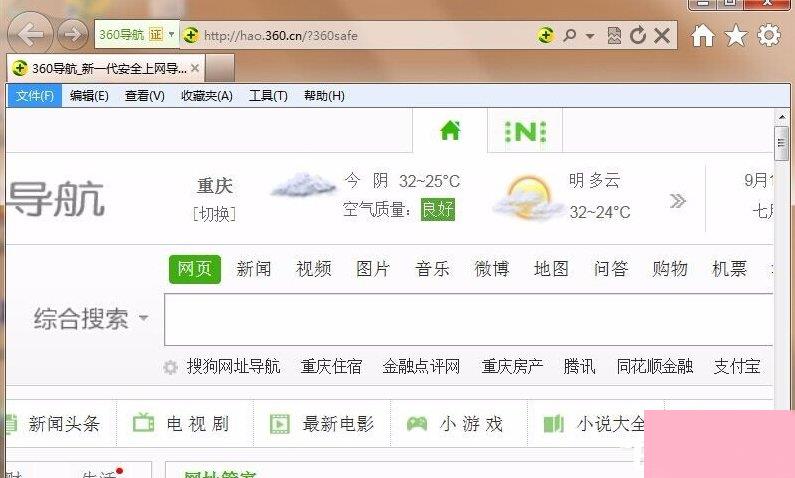
Task: Select the 购物 search category
Action: [670, 269]
